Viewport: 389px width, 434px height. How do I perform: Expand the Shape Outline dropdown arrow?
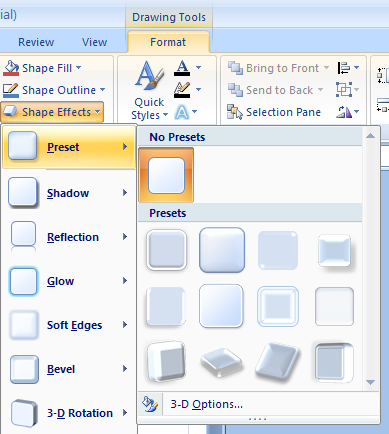(x=102, y=90)
